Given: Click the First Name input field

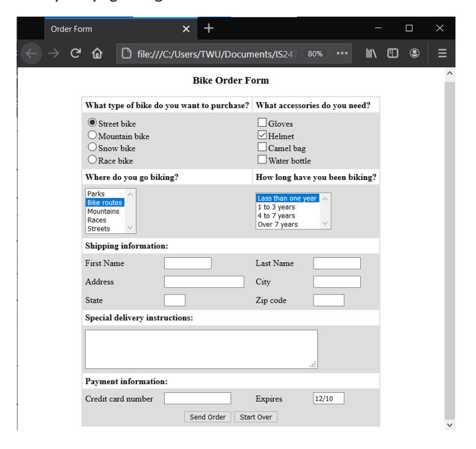Looking at the screenshot, I should pos(188,264).
